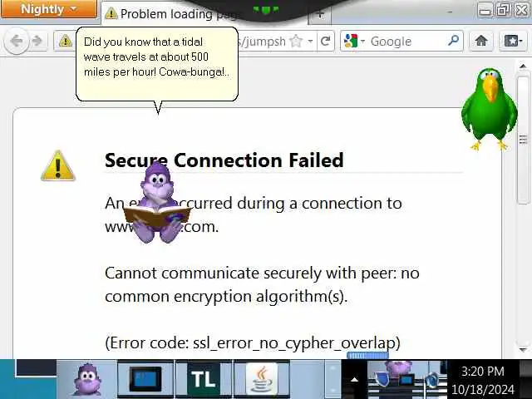Open the BonziBuddy taskbar icon
Viewport: 532px width, 399px height.
click(x=86, y=379)
